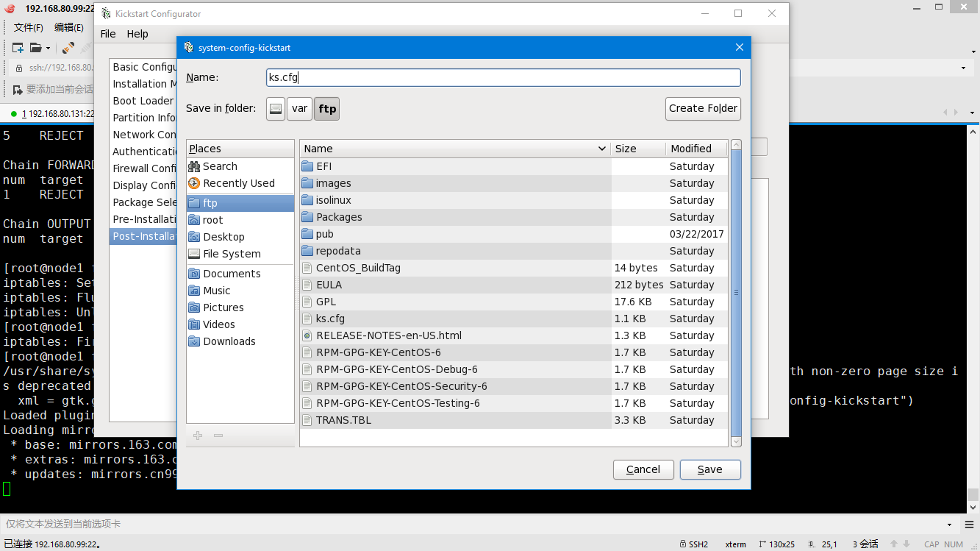
Task: Select the RPM-GPG-KEY-CentOS-Security-6 file
Action: point(514,386)
